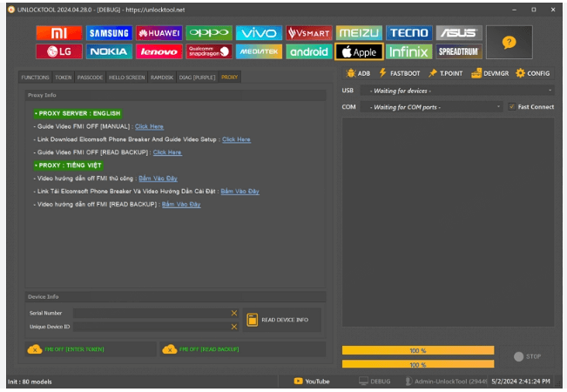This screenshot has width=567, height=392.
Task: Focus the Unique Device ID field
Action: pos(152,327)
